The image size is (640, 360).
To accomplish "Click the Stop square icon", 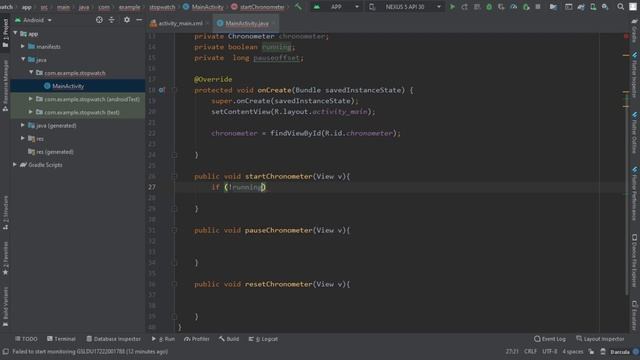I will [x=538, y=7].
